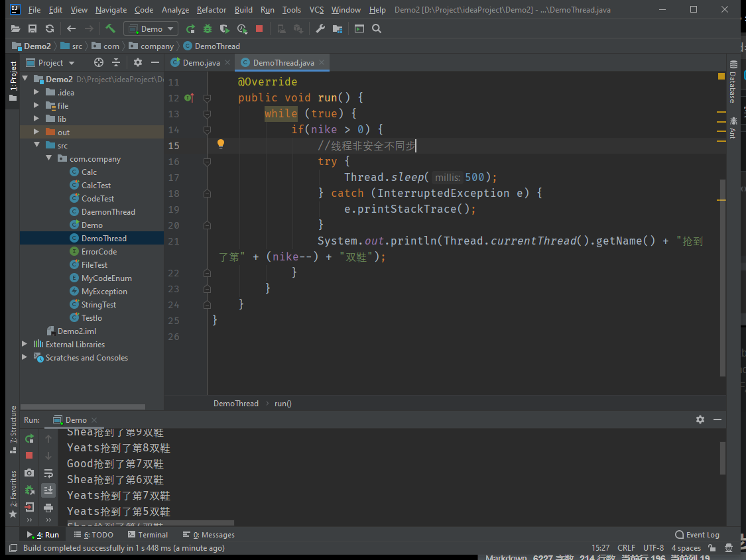Toggle code fold at line 16 try

click(x=207, y=162)
